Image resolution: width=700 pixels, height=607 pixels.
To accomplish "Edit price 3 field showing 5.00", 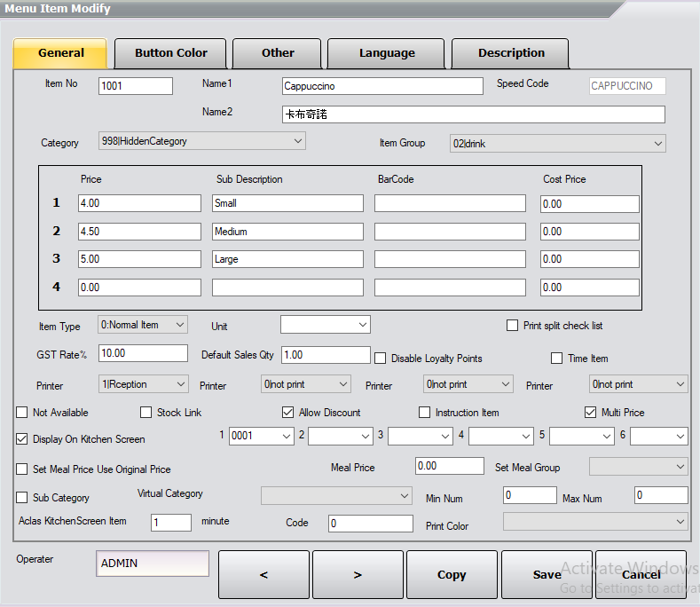I will coord(139,259).
